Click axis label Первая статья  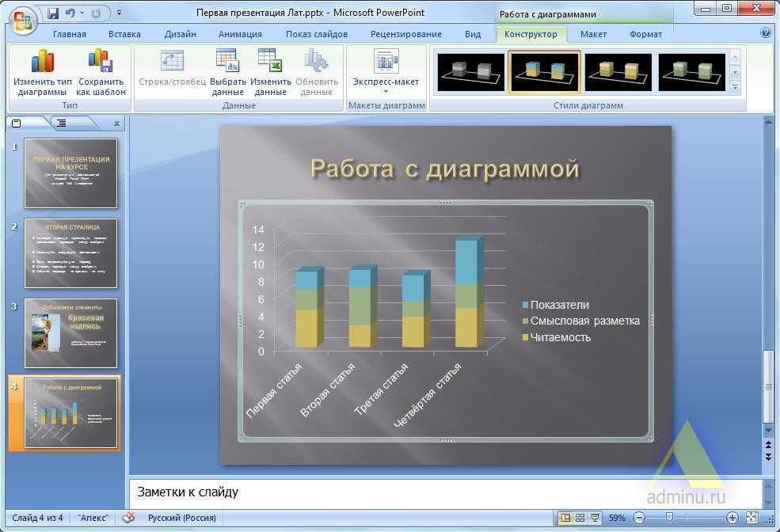tap(274, 390)
